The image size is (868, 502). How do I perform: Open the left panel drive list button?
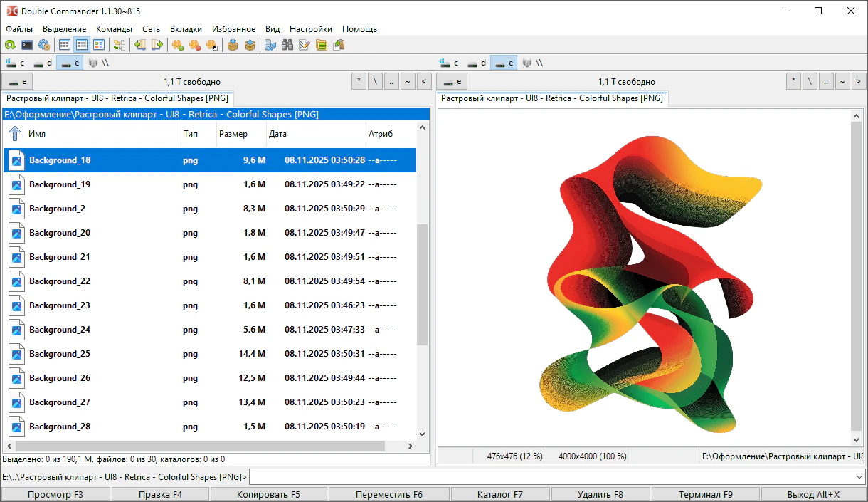point(16,81)
